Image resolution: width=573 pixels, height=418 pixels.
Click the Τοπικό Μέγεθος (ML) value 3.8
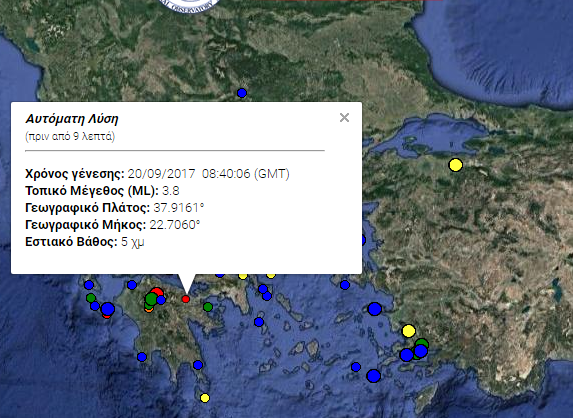tap(171, 191)
